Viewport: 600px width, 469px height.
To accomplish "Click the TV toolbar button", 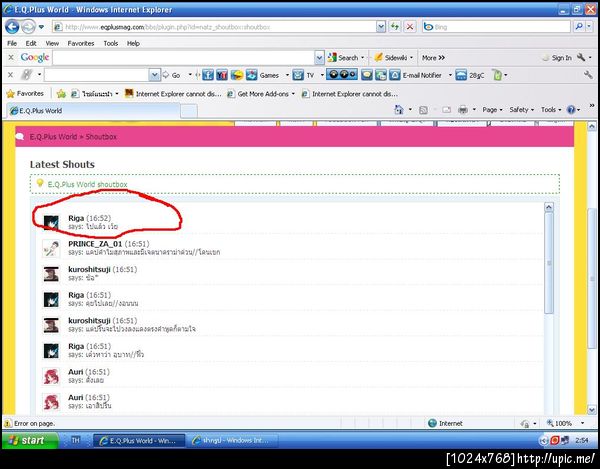I will 303,75.
